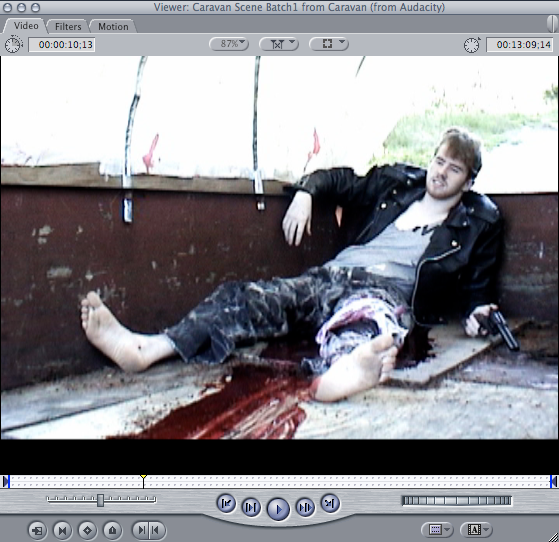The image size is (559, 542).
Task: Open the Generator pop-up menu
Action: (x=477, y=530)
